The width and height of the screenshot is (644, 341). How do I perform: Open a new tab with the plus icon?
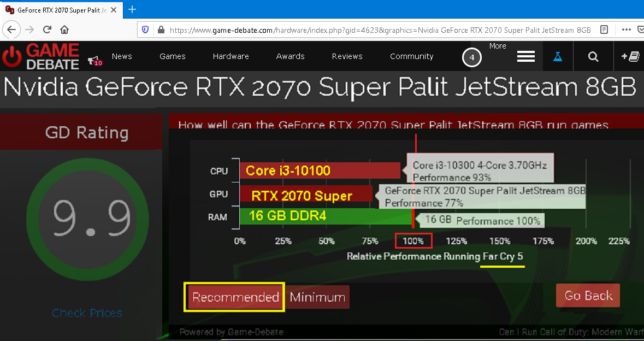pos(132,9)
